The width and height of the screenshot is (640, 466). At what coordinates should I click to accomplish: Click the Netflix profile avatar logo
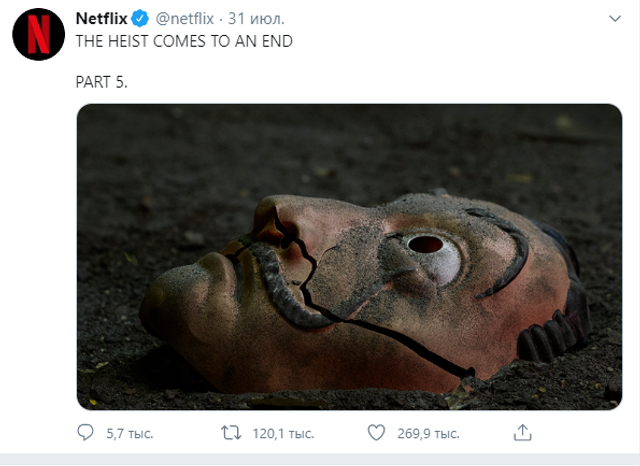click(38, 35)
